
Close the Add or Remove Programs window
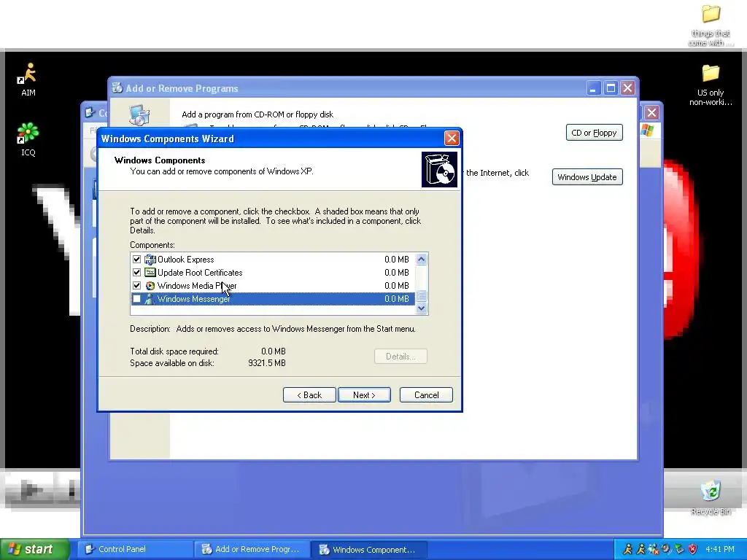[x=628, y=88]
